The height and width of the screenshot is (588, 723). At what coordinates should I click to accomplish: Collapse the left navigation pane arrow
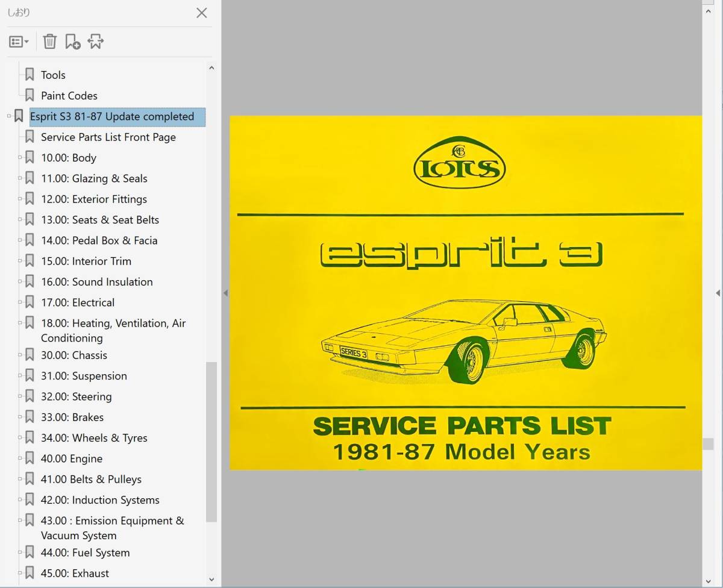pyautogui.click(x=226, y=293)
